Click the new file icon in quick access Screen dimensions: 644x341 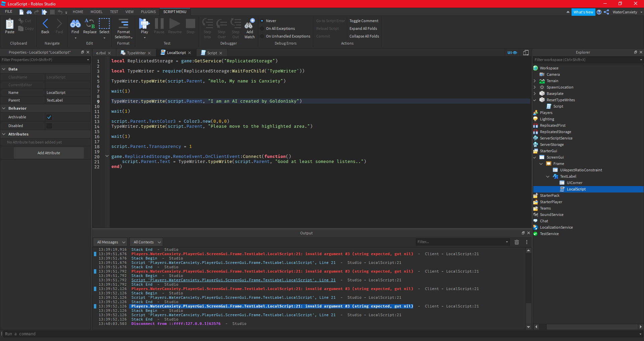[21, 12]
